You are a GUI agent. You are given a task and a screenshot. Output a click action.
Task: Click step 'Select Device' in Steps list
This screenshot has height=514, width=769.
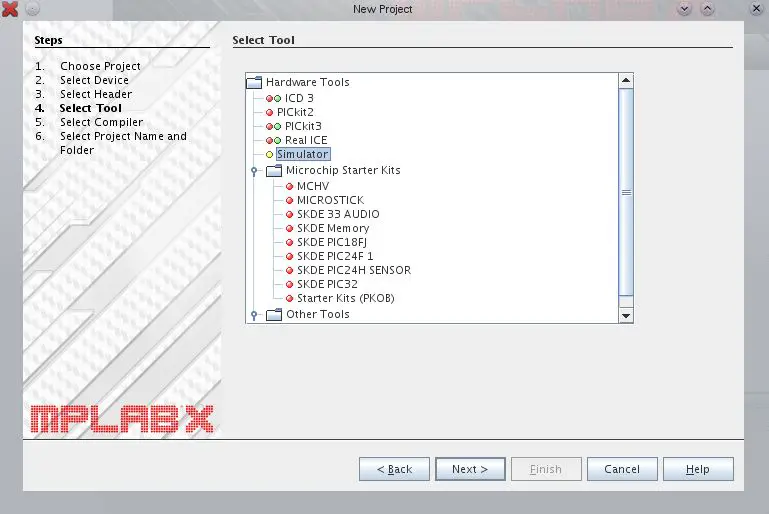pos(94,80)
